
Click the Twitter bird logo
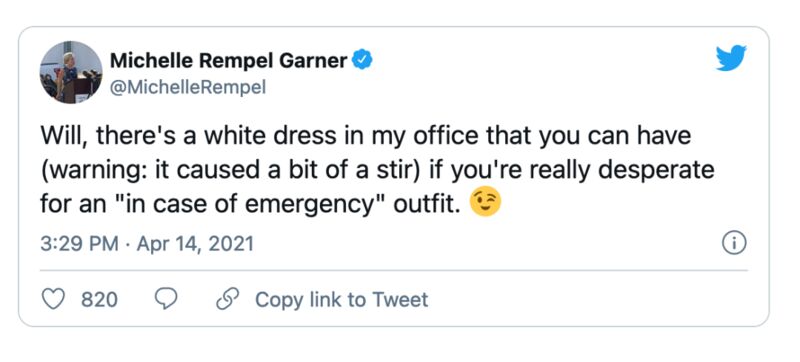click(731, 58)
